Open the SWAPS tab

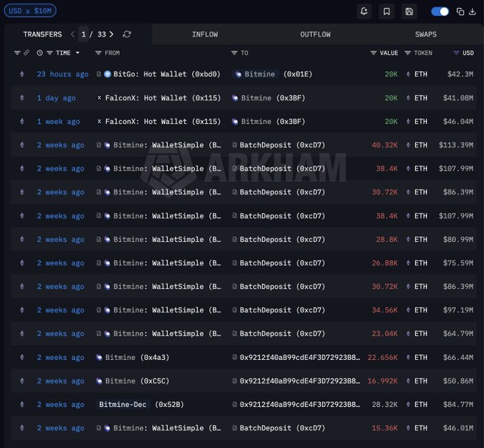(426, 34)
